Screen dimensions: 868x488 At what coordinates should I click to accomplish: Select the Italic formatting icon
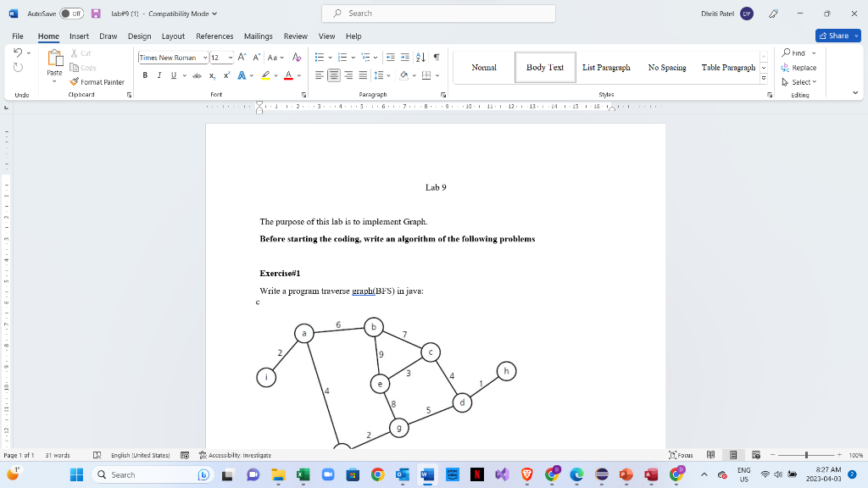click(x=159, y=75)
